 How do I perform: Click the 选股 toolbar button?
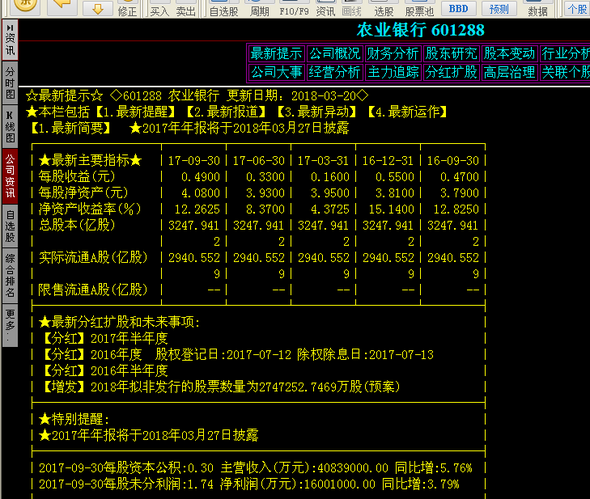point(383,9)
